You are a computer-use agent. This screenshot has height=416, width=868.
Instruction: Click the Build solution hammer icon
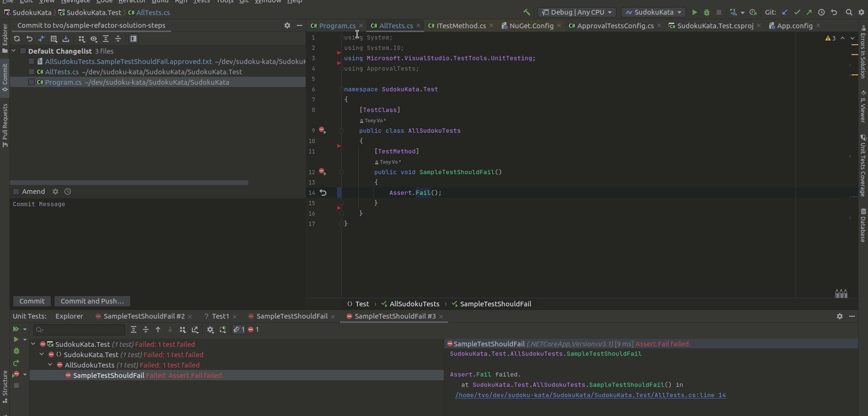(527, 12)
